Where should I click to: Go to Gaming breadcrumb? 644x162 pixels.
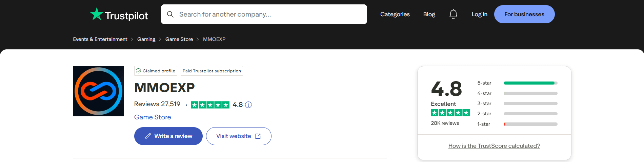pyautogui.click(x=146, y=39)
